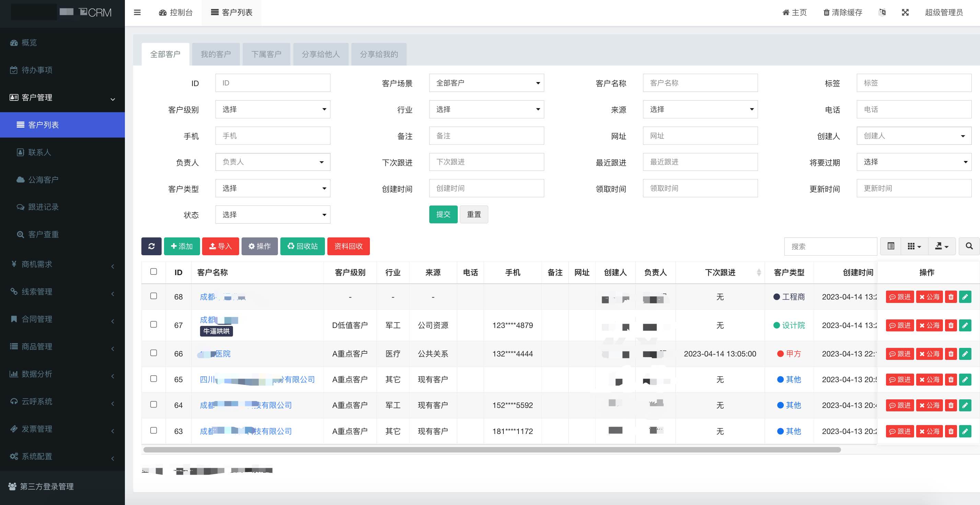The width and height of the screenshot is (980, 505).
Task: Check the checkbox for customer ID 68
Action: [x=154, y=296]
